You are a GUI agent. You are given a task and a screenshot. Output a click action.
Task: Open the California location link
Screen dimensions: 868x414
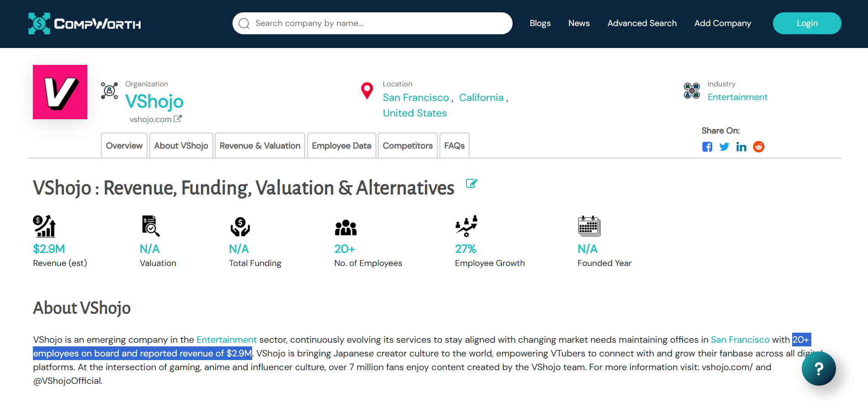(x=481, y=98)
